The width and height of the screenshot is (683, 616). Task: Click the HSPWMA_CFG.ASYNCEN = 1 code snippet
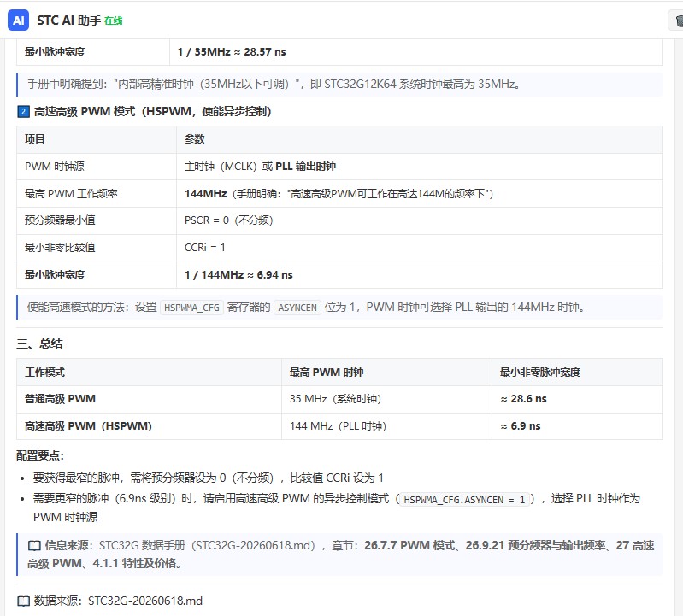click(464, 499)
